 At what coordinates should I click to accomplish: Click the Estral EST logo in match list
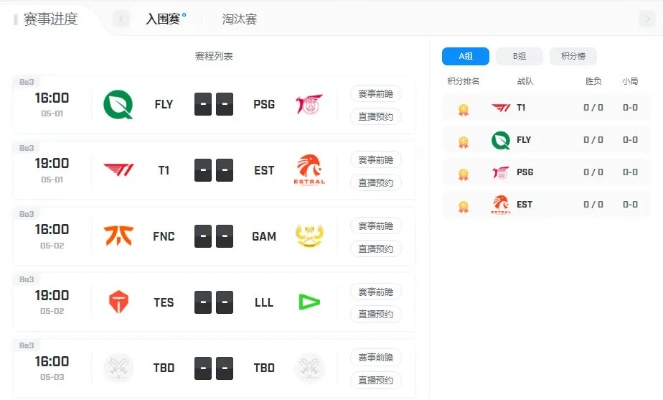pyautogui.click(x=309, y=170)
